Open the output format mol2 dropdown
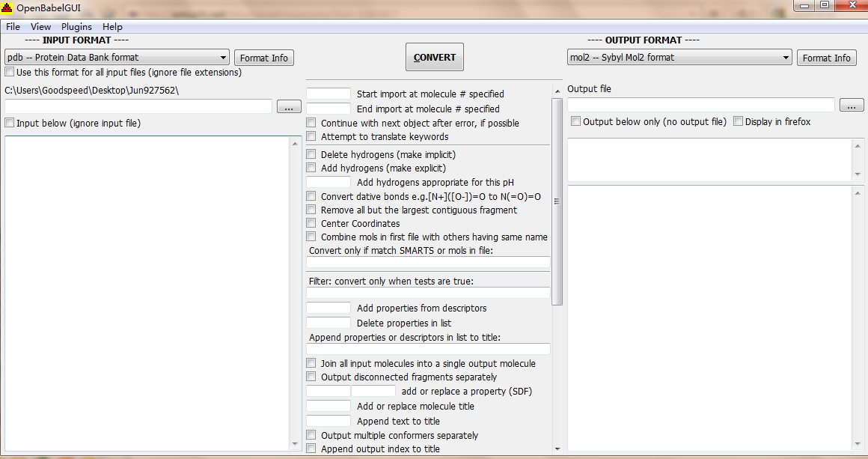The image size is (868, 459). (x=679, y=57)
